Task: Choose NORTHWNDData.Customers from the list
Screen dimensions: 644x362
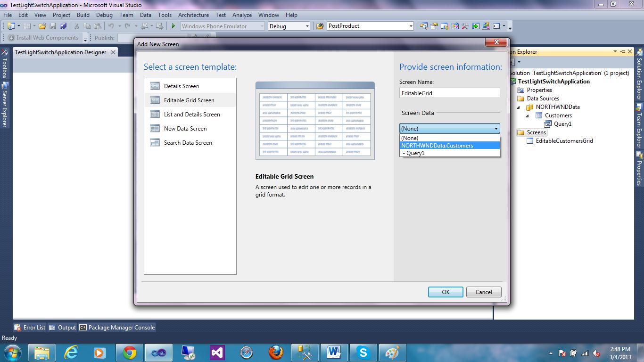Action: pyautogui.click(x=449, y=146)
